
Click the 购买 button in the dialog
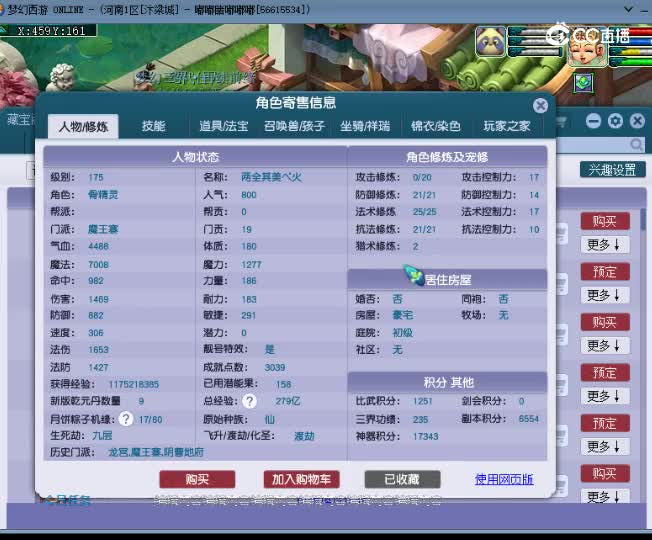point(197,479)
